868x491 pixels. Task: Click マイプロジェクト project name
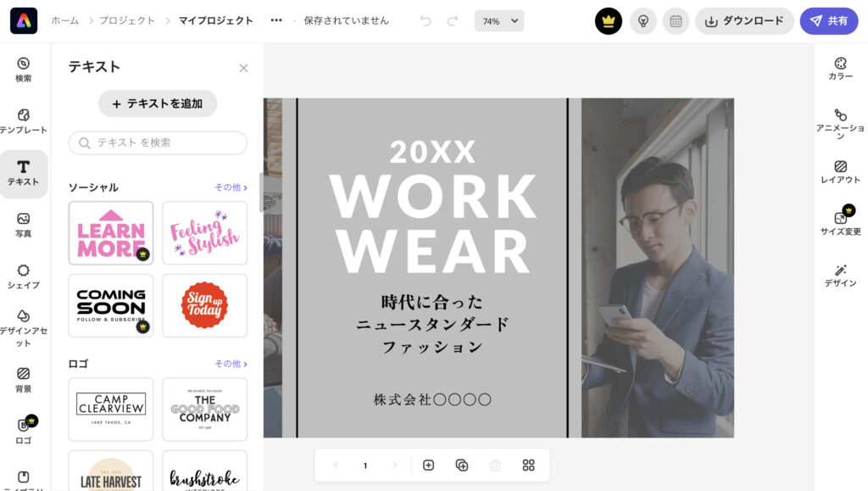tap(216, 20)
